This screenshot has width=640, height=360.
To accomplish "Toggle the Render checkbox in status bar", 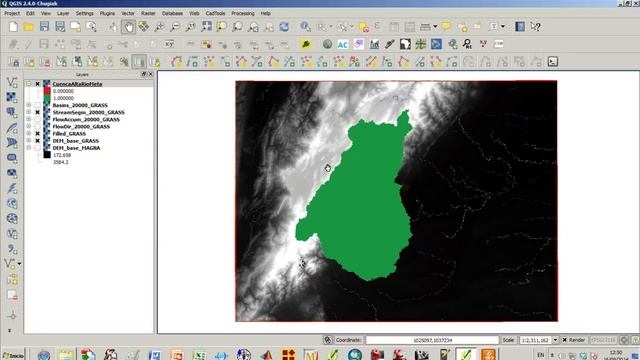I will pos(565,340).
